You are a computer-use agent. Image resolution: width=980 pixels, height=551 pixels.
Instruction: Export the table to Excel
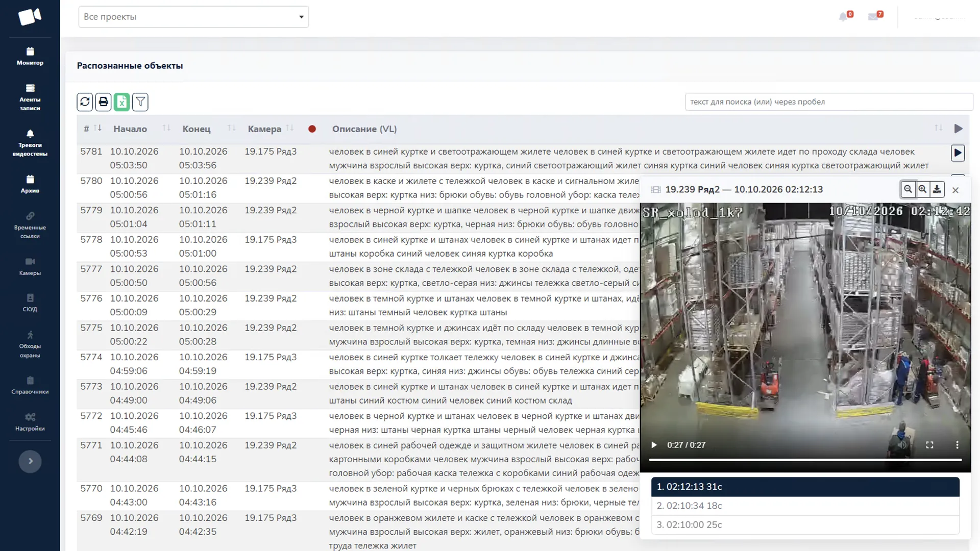click(121, 102)
